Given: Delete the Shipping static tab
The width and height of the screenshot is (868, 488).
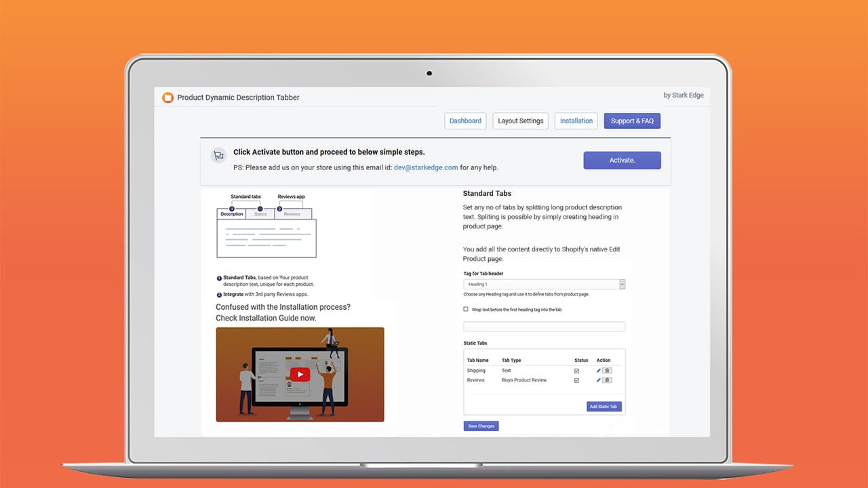Looking at the screenshot, I should point(607,371).
